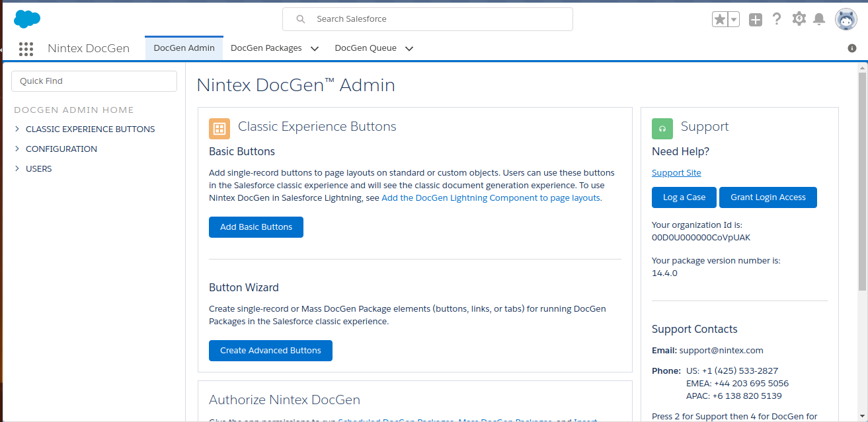View notifications bell icon
Viewport: 868px width, 422px height.
click(819, 19)
